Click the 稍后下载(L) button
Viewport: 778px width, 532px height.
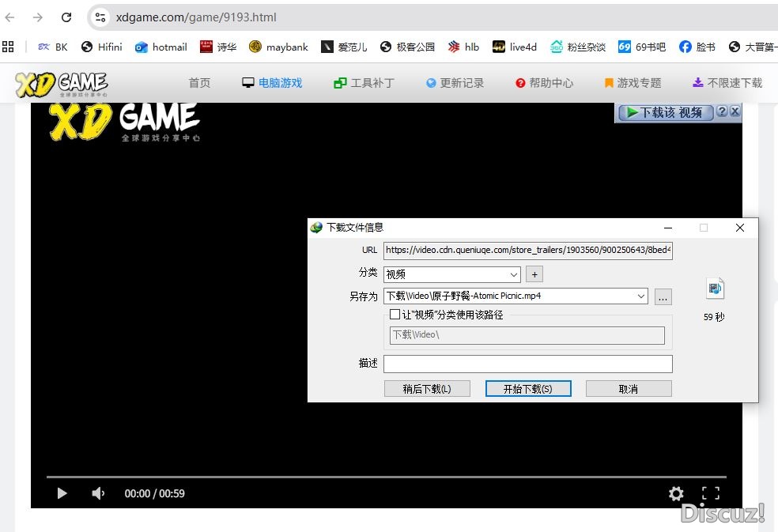coord(427,389)
